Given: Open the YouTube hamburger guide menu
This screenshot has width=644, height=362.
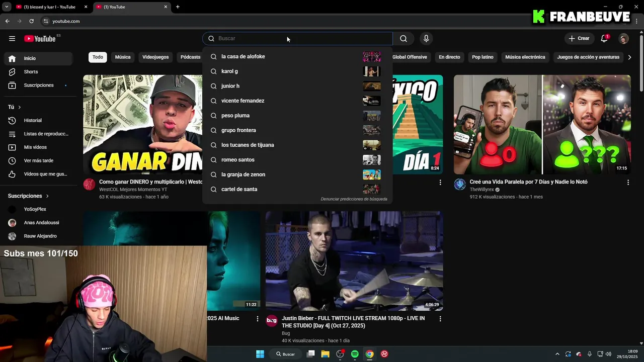Looking at the screenshot, I should pos(12,39).
